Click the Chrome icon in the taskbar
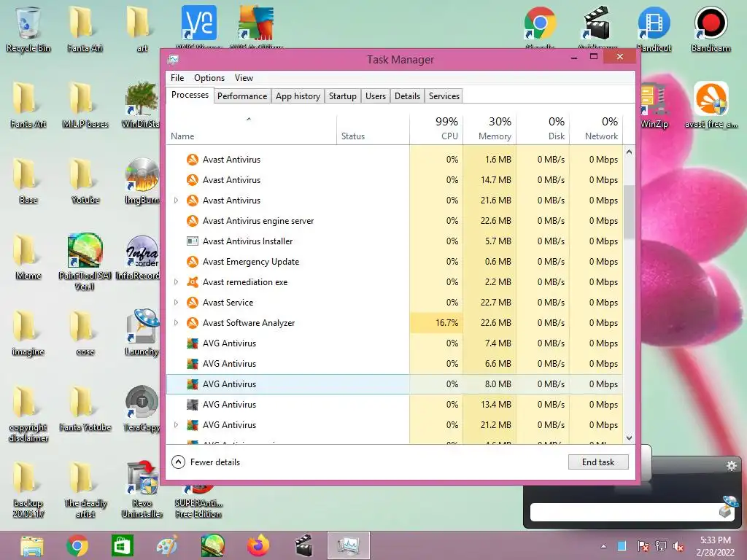This screenshot has width=747, height=560. tap(77, 545)
